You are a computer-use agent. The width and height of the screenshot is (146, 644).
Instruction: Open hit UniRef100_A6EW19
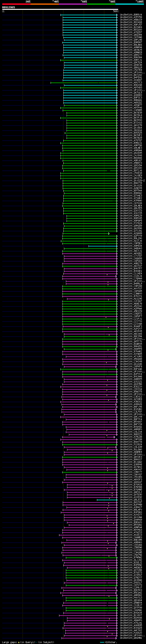[x=131, y=567]
